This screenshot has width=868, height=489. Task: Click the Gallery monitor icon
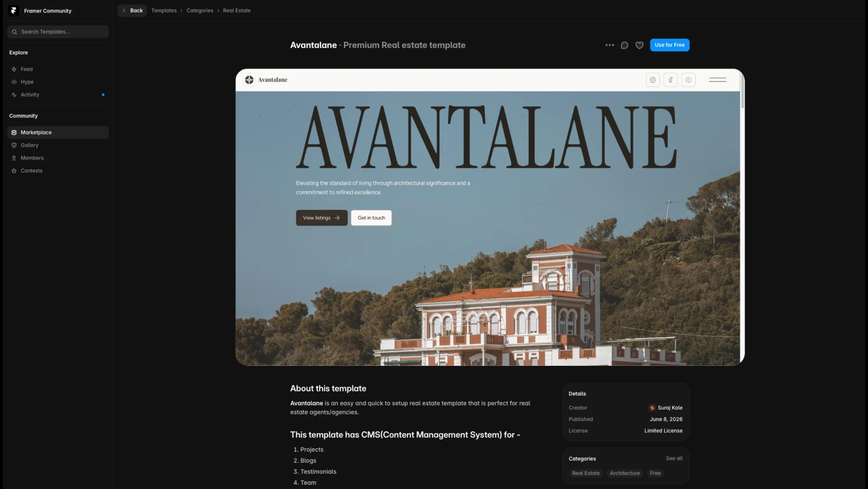click(x=14, y=145)
